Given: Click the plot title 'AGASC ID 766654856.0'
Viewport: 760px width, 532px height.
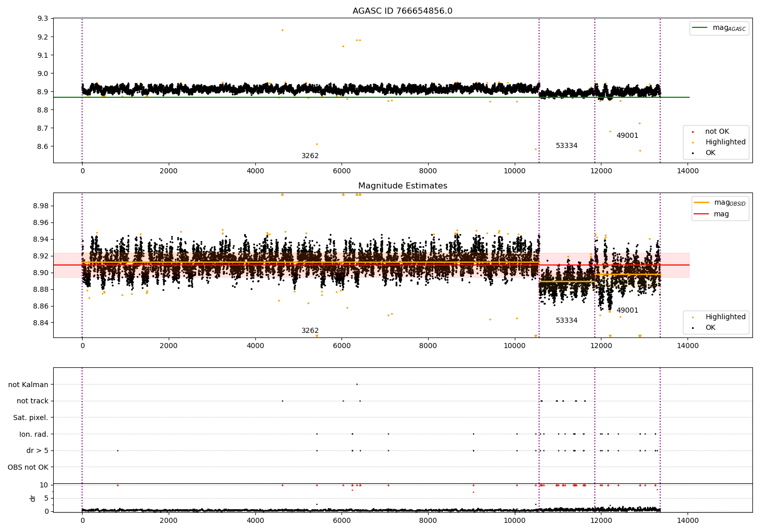Looking at the screenshot, I should 402,11.
